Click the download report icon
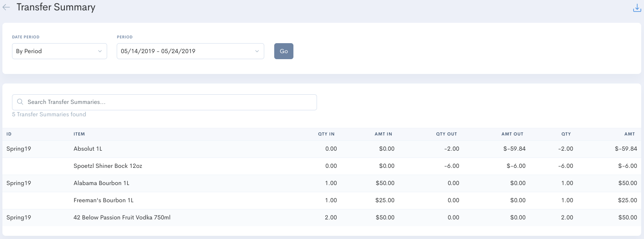This screenshot has height=239, width=644. point(637,8)
